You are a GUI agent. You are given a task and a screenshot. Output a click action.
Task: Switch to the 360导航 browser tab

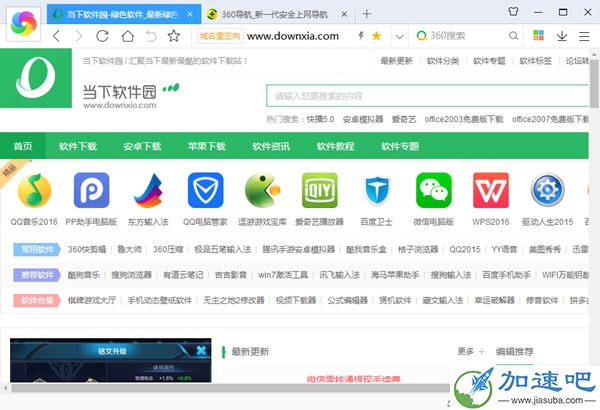(270, 14)
